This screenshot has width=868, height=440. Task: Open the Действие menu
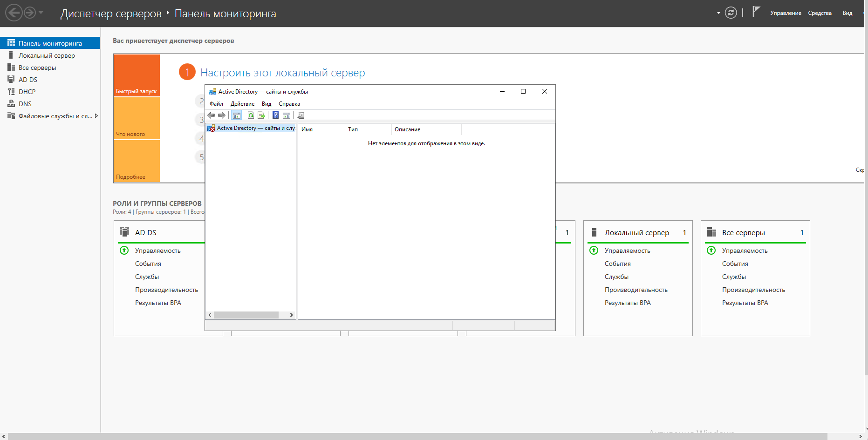coord(242,104)
